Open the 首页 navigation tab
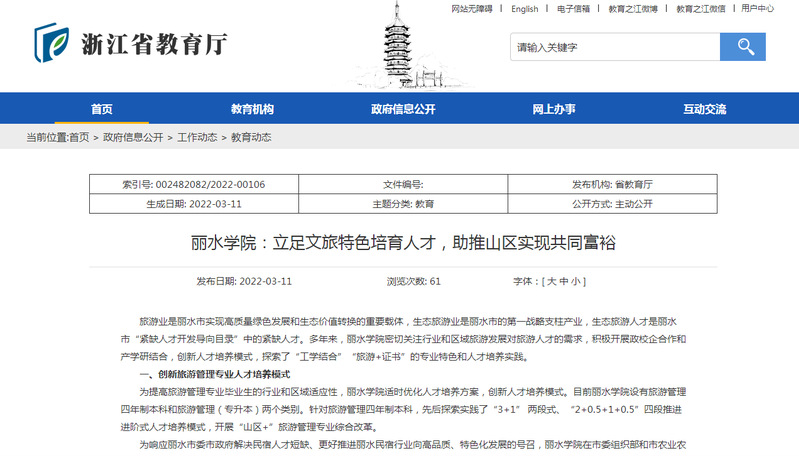799x457 pixels. pyautogui.click(x=101, y=108)
